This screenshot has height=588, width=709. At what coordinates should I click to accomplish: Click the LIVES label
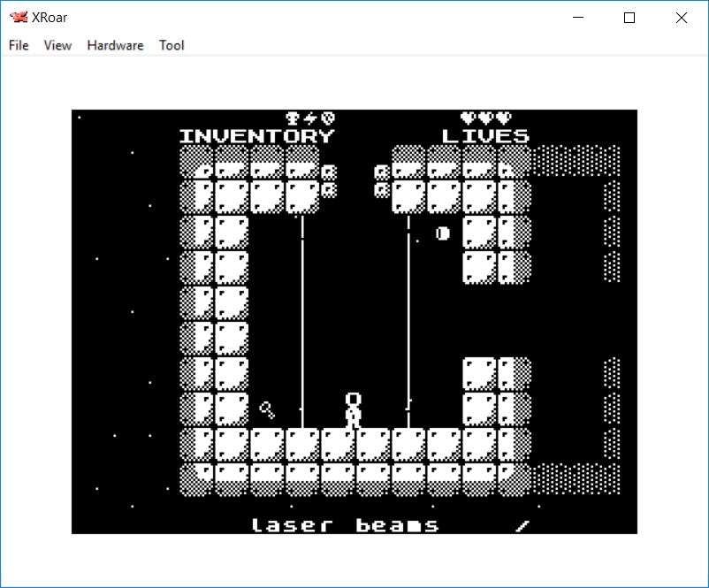point(485,136)
